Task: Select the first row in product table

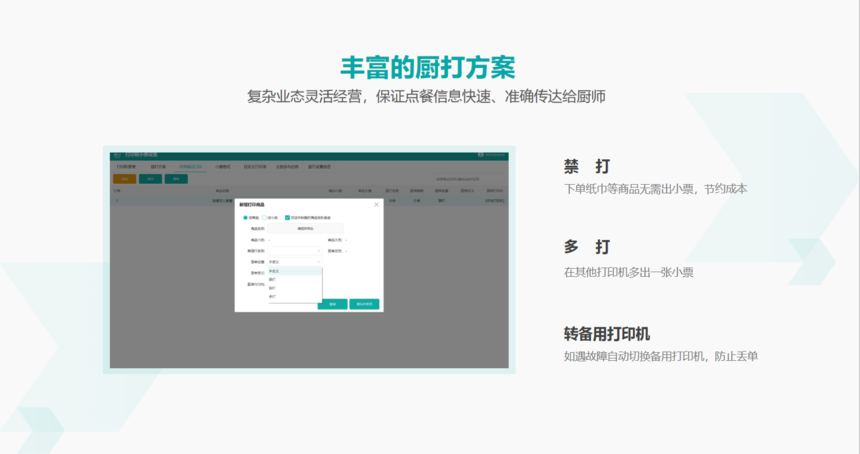Action: (x=309, y=201)
